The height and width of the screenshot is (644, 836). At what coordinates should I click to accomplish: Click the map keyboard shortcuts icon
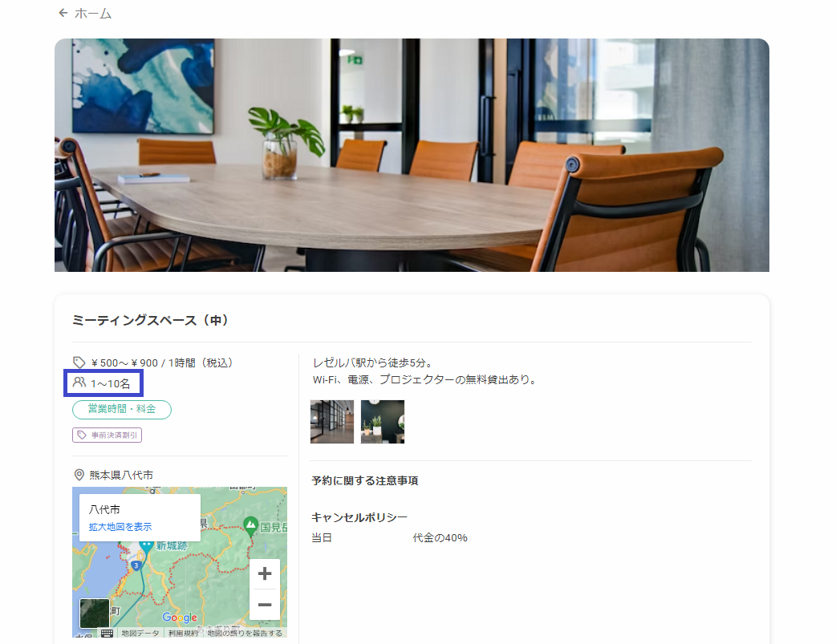pos(108,634)
